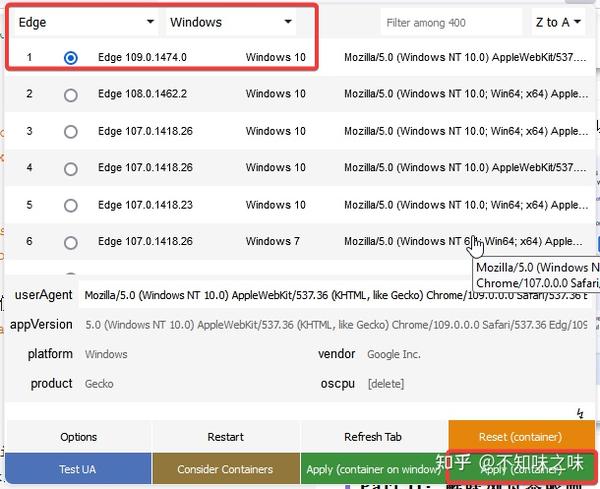Click the Restart button

pyautogui.click(x=225, y=437)
